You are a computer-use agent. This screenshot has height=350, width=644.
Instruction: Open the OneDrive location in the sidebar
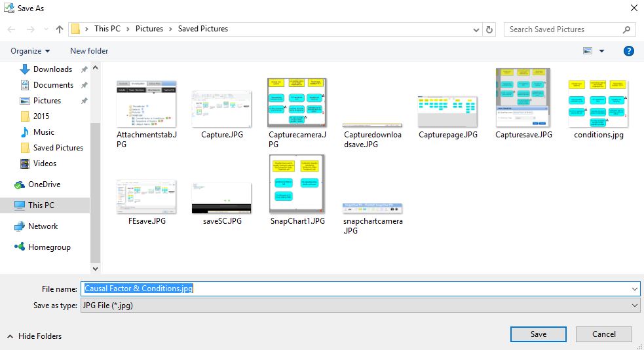(43, 184)
